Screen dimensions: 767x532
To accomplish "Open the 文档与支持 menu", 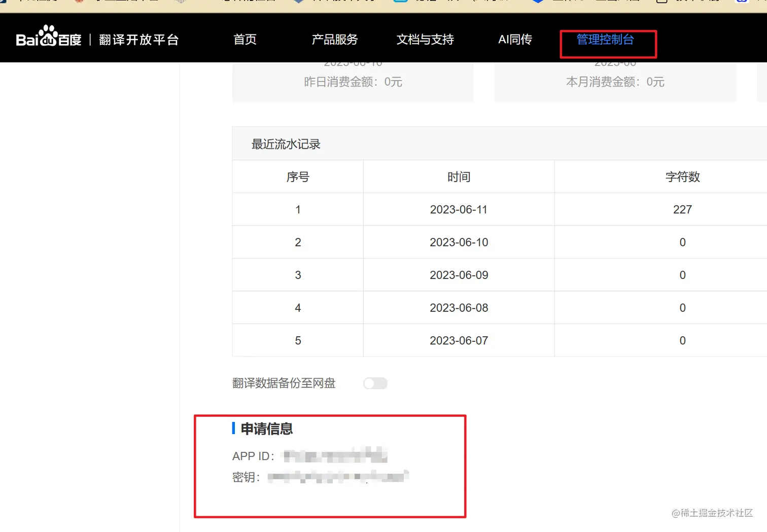I will point(425,40).
